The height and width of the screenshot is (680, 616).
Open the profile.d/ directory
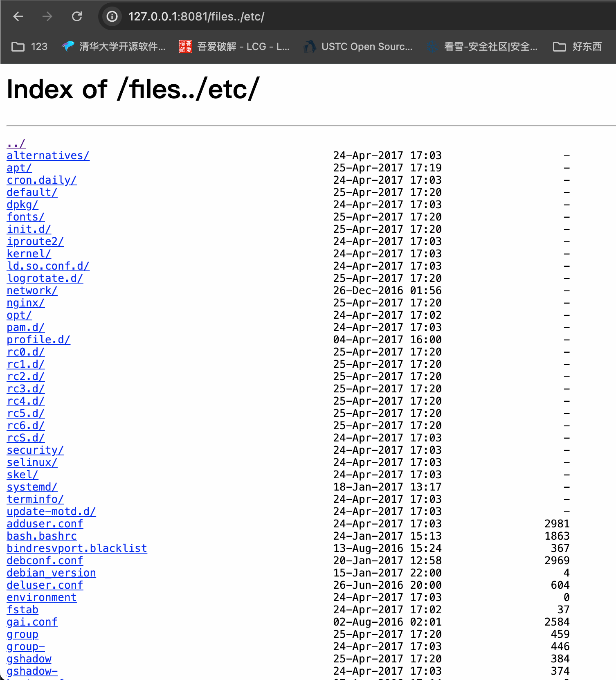(x=38, y=340)
